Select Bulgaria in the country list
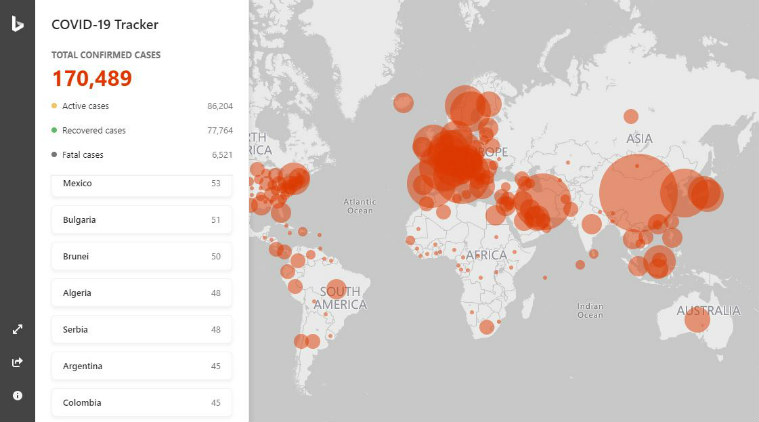759x422 pixels. [141, 220]
